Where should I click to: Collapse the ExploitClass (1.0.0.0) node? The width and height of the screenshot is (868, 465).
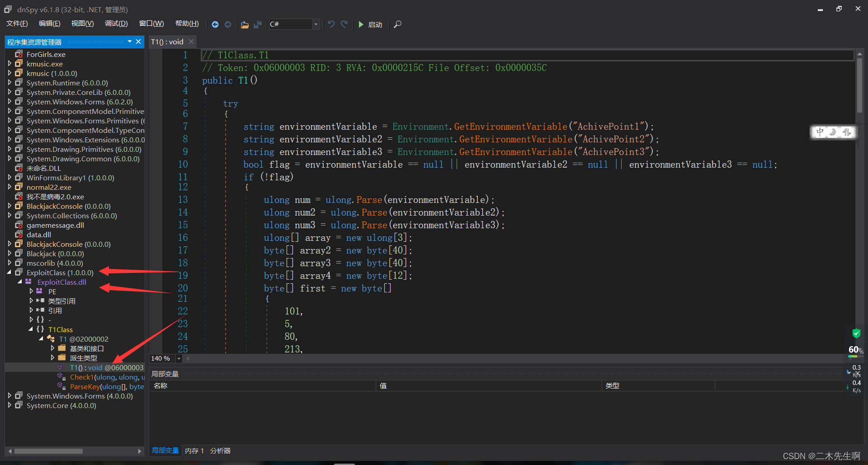pos(9,272)
